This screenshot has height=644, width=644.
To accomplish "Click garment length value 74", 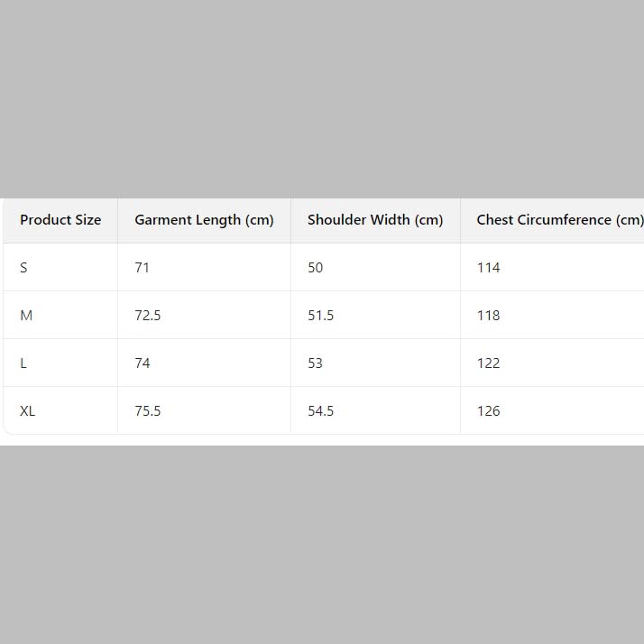I will coord(143,363).
